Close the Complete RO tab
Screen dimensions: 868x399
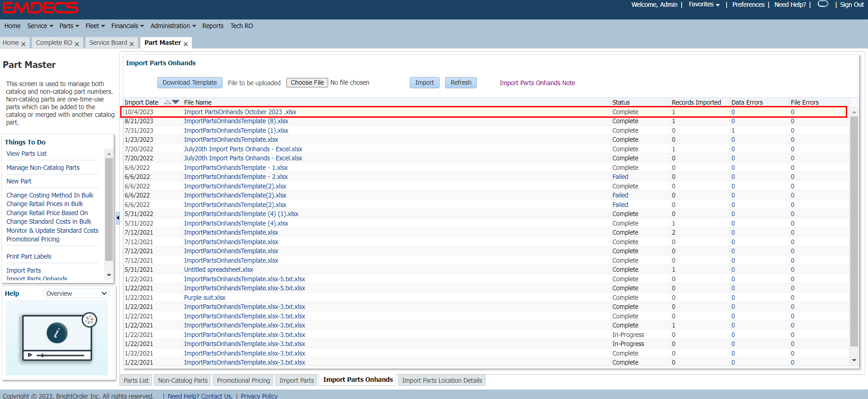[77, 44]
